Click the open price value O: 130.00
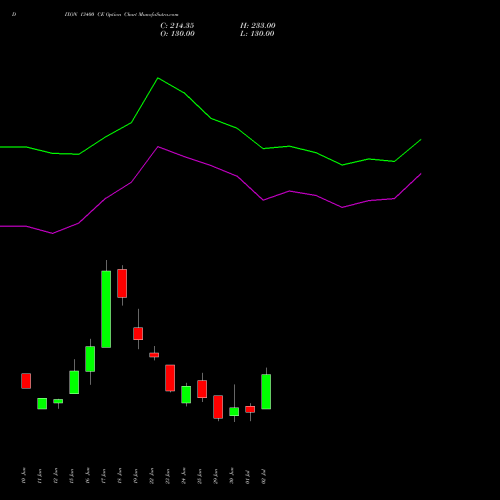500x500 pixels. (177, 34)
